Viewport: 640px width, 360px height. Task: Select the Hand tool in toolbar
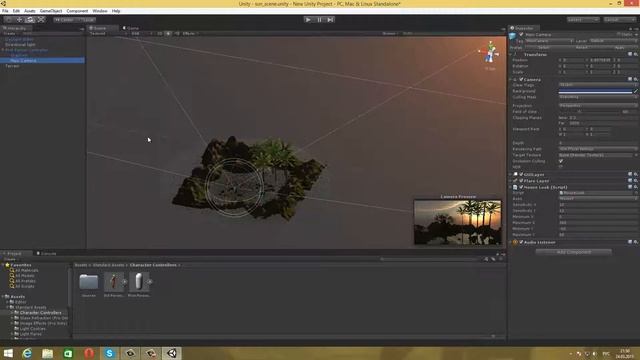pyautogui.click(x=9, y=20)
